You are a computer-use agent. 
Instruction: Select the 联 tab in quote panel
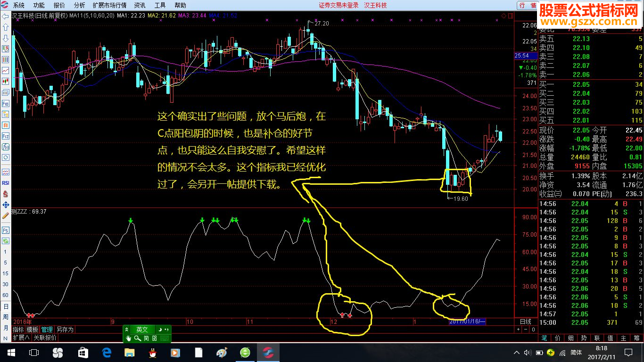[597, 338]
